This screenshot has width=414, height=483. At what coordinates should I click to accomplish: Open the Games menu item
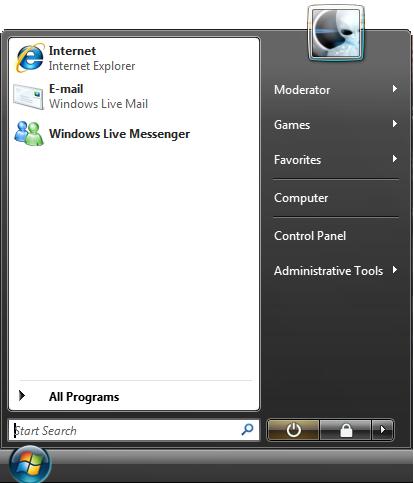point(336,125)
